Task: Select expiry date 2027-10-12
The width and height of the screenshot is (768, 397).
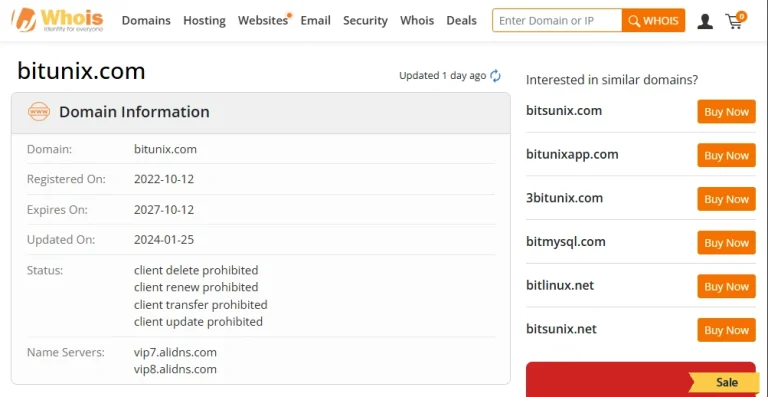Action: click(x=164, y=210)
